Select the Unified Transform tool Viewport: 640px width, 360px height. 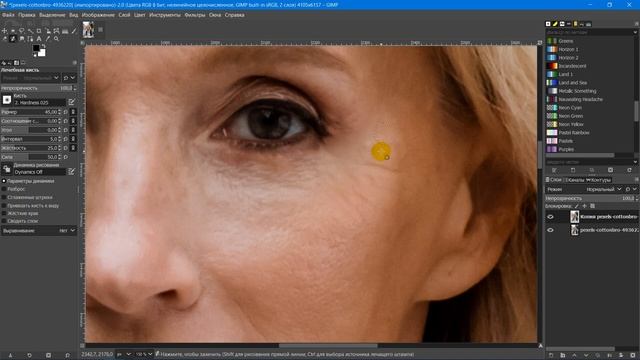pyautogui.click(x=48, y=31)
